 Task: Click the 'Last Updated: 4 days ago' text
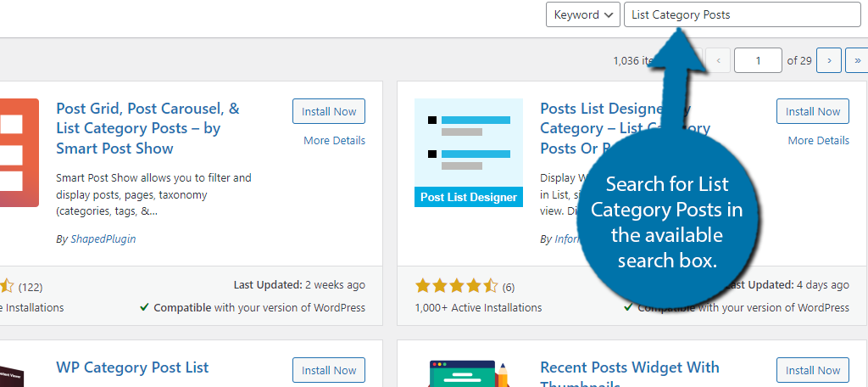[x=786, y=285]
